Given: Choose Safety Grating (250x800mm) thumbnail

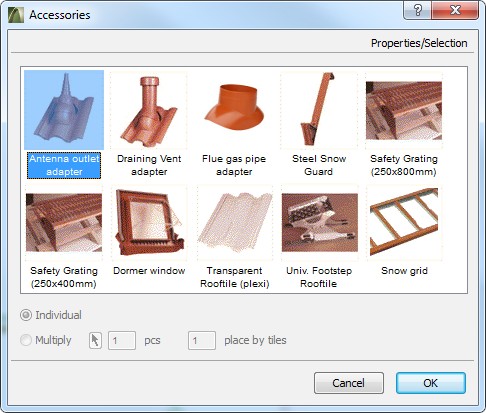Looking at the screenshot, I should [x=404, y=111].
